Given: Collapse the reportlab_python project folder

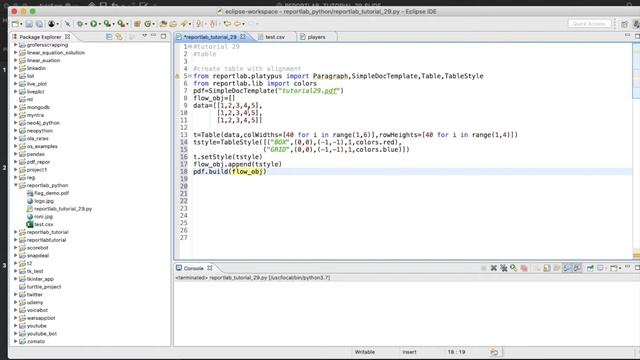Looking at the screenshot, I should point(16,185).
